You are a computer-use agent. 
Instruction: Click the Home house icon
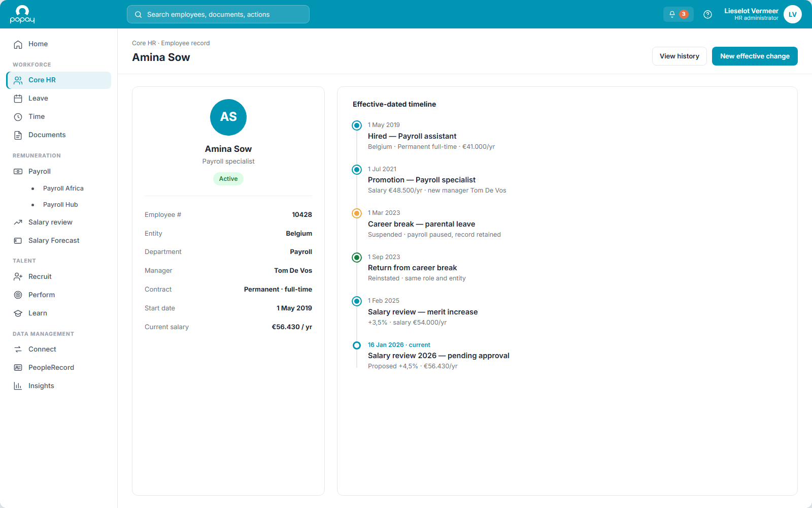click(x=18, y=44)
